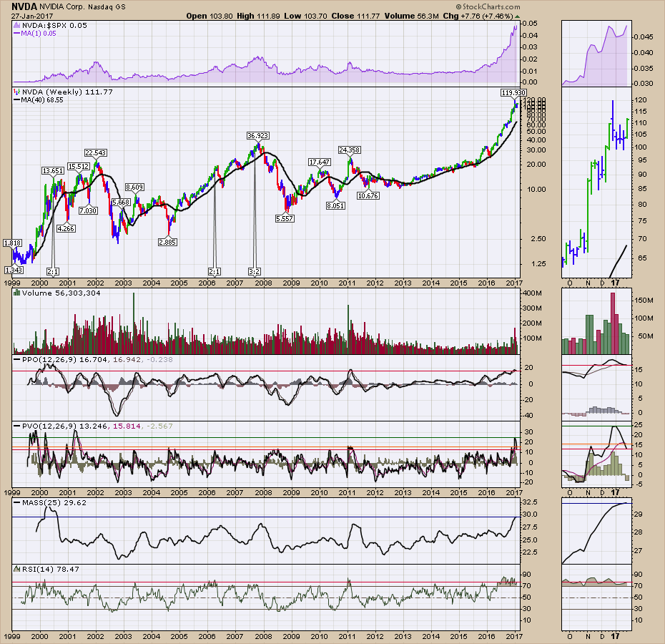Click the MA(40) 68.55 legend label

(x=42, y=100)
